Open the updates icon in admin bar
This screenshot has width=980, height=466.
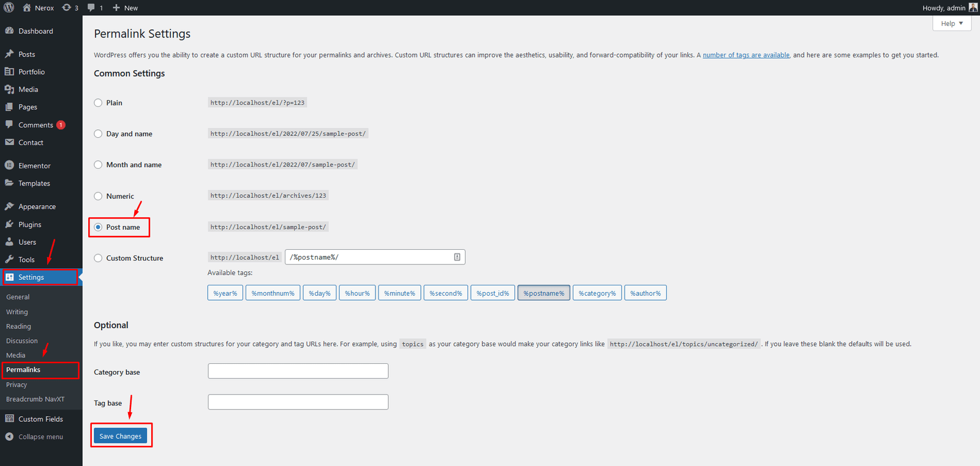(67, 7)
